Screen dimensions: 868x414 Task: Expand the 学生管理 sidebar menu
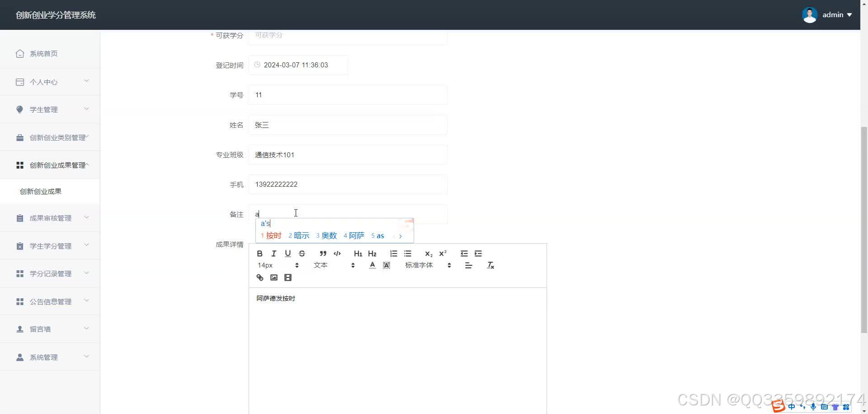pos(50,109)
